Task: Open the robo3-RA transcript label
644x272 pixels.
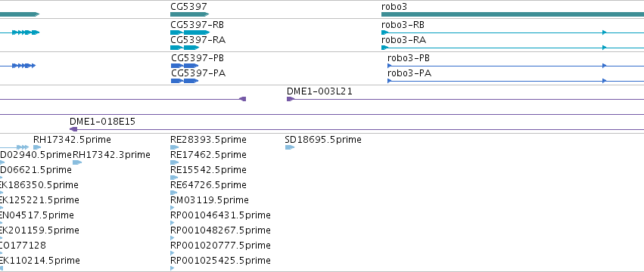Action: click(x=404, y=40)
